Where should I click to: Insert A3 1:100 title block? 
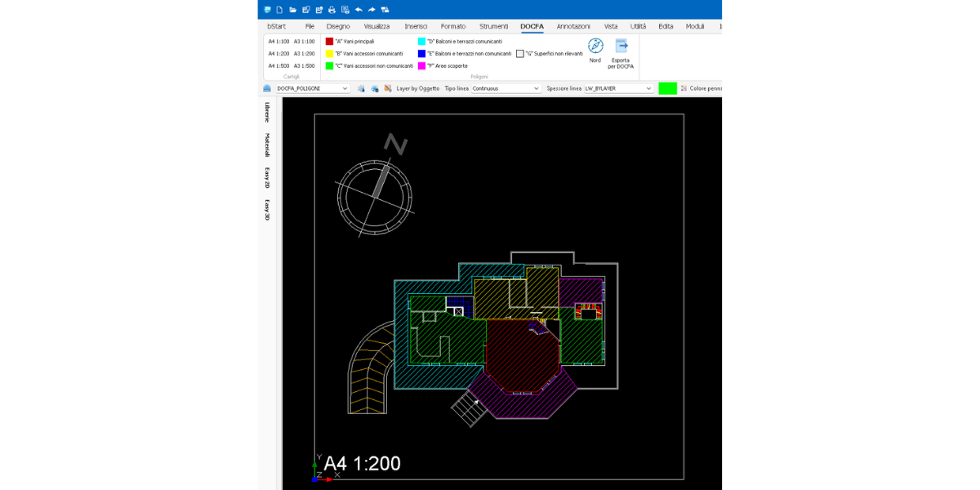304,41
